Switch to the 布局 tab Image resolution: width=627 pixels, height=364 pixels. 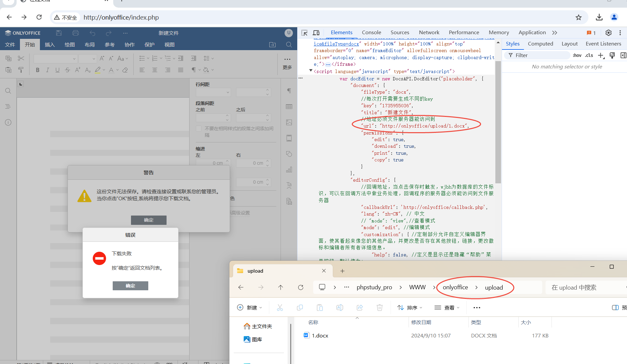[x=90, y=45]
